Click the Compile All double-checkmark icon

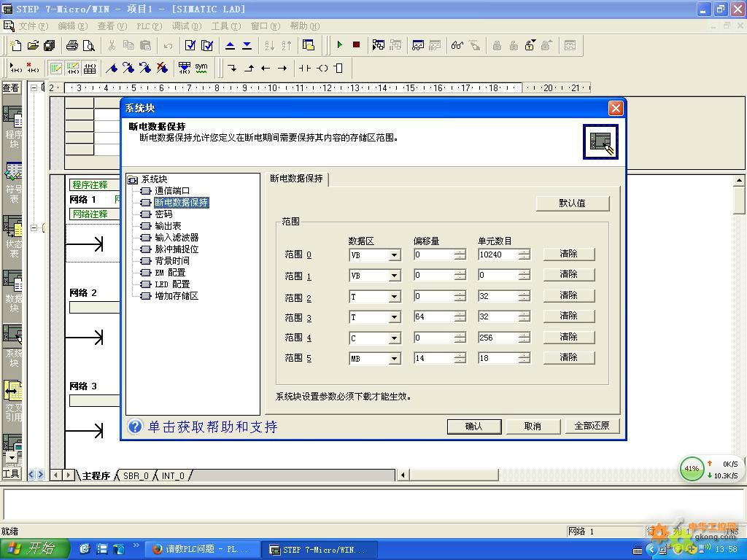207,45
